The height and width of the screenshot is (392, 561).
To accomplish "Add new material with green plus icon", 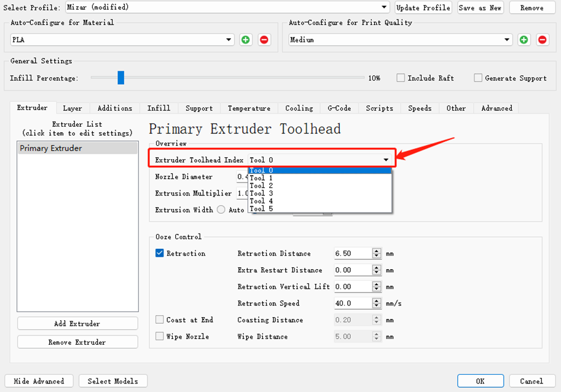I will tap(245, 40).
